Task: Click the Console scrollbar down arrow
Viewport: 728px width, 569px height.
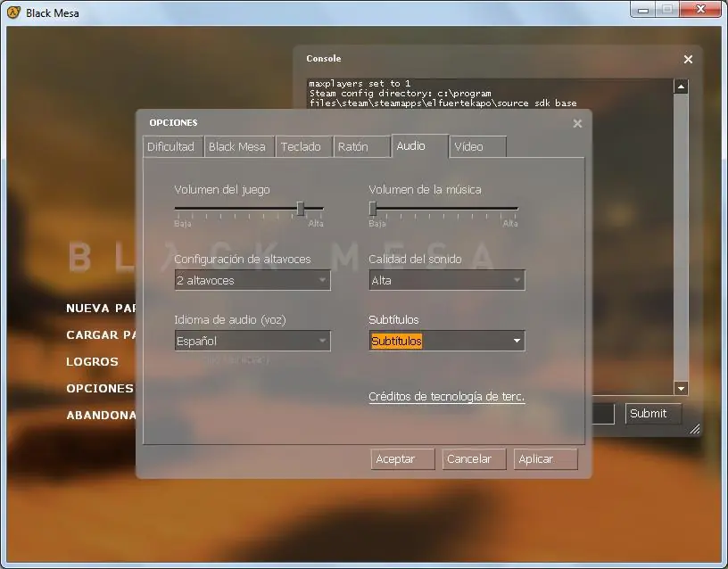Action: pyautogui.click(x=681, y=389)
